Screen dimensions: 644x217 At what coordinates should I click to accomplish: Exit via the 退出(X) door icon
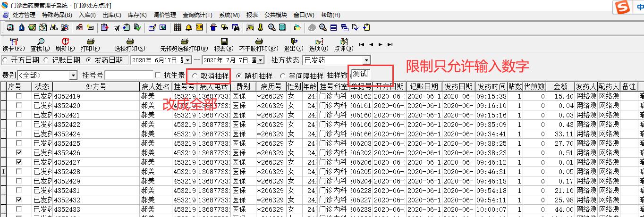coord(294,42)
